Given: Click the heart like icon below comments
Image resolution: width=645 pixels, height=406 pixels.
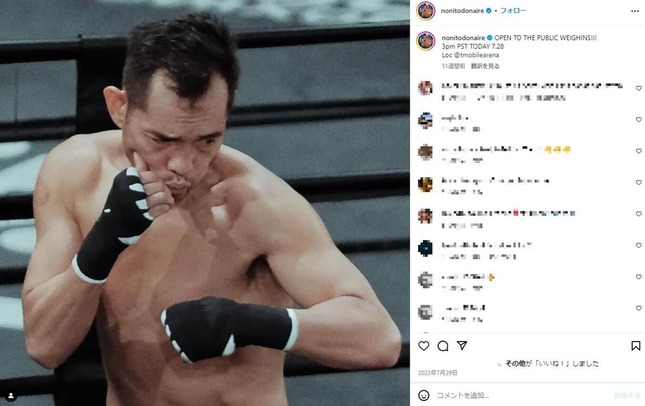Looking at the screenshot, I should click(424, 346).
